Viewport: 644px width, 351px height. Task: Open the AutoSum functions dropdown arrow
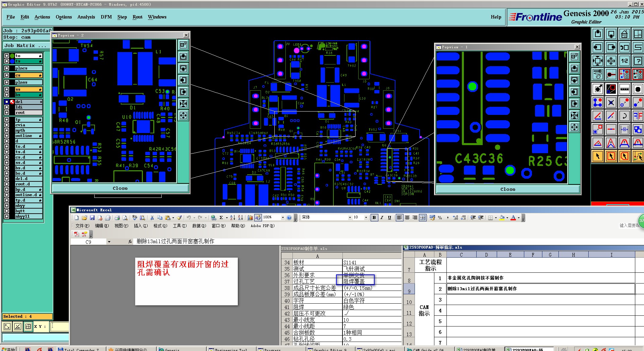(226, 218)
